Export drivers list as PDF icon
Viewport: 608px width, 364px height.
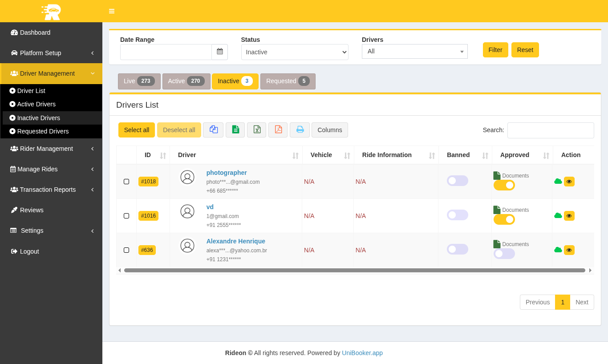278,129
